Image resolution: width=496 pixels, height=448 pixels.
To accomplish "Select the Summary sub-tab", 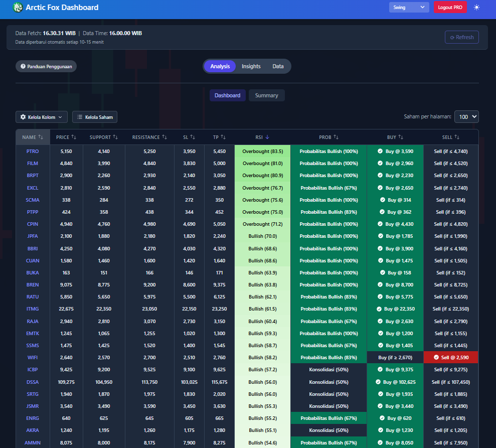I will 267,95.
